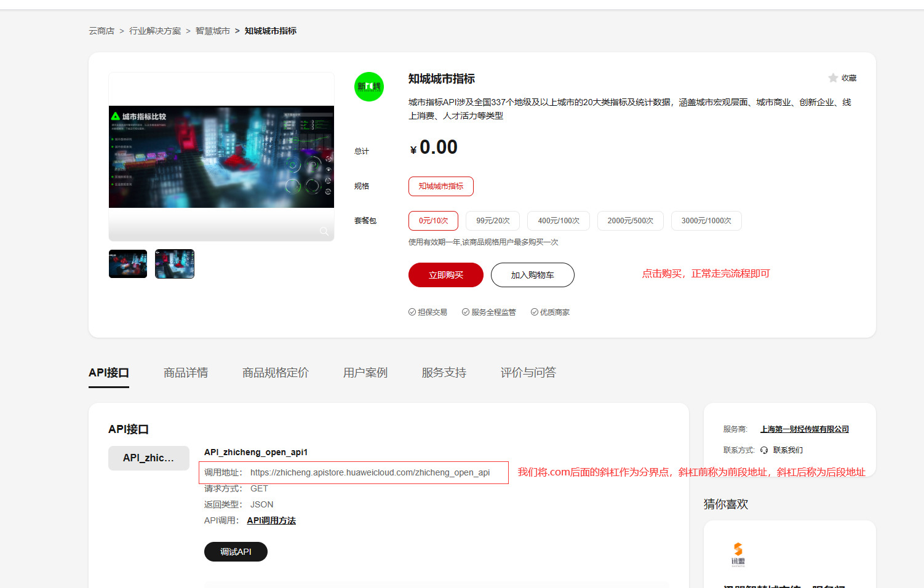Go to the 服务支持 tab
The width and height of the screenshot is (924, 588).
coord(444,373)
